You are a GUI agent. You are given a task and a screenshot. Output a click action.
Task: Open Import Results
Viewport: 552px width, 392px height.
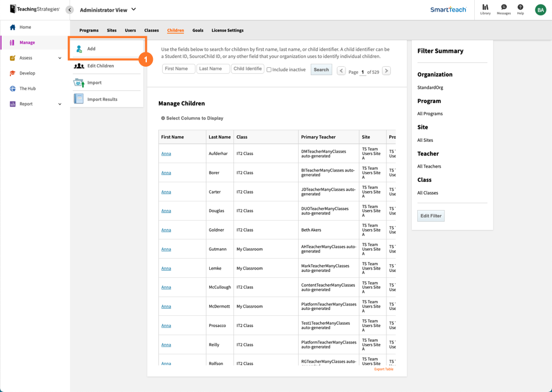click(78, 99)
